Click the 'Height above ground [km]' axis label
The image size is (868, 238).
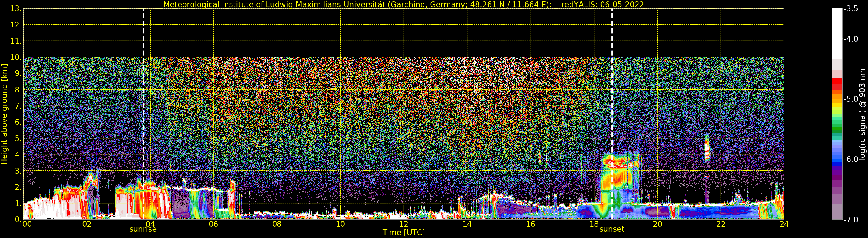4,114
